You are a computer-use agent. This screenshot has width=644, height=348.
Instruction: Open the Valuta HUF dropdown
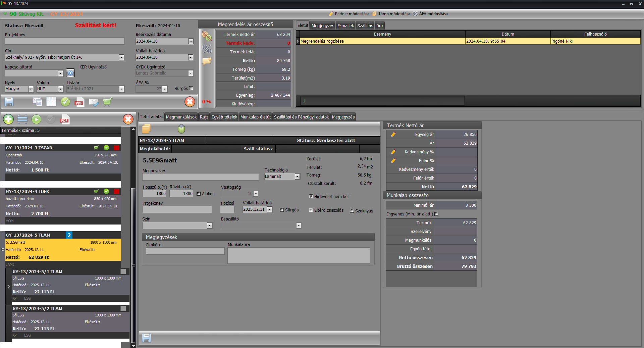coord(60,89)
